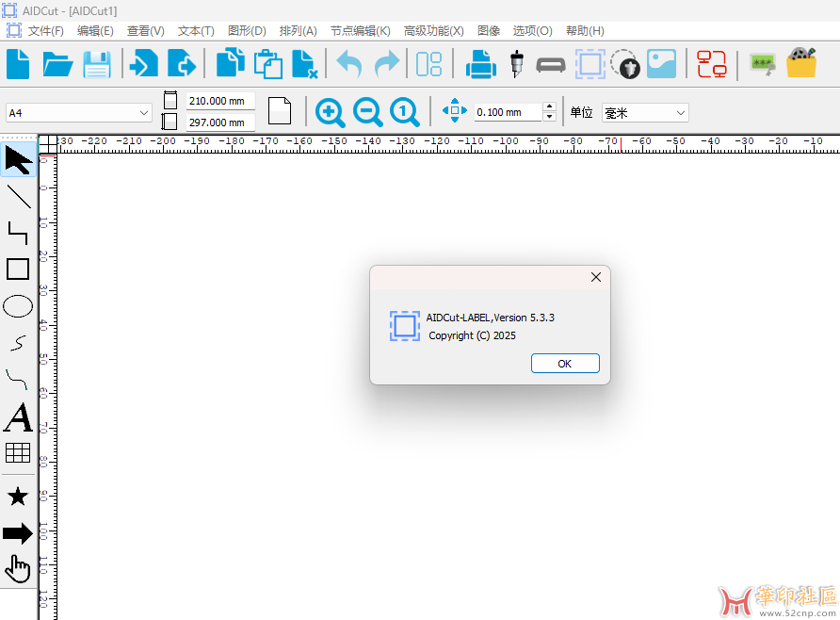Increase the 0.100 mm nudge value

(x=549, y=106)
